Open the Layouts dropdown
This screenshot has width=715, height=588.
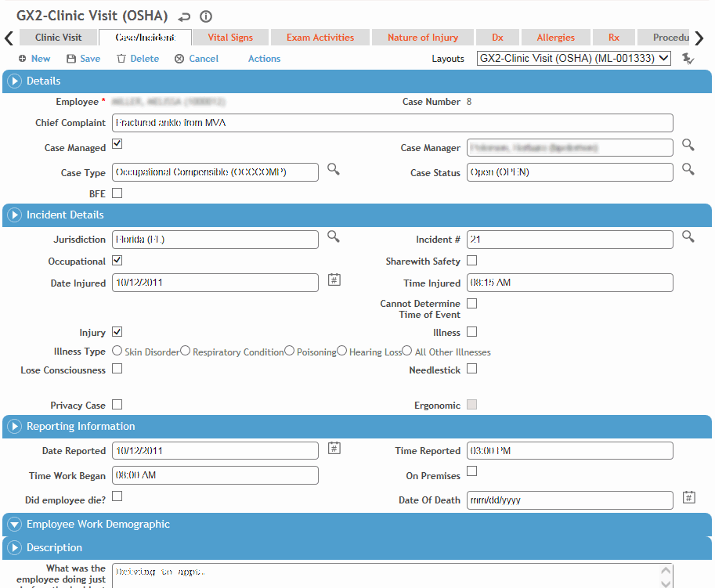pos(573,59)
